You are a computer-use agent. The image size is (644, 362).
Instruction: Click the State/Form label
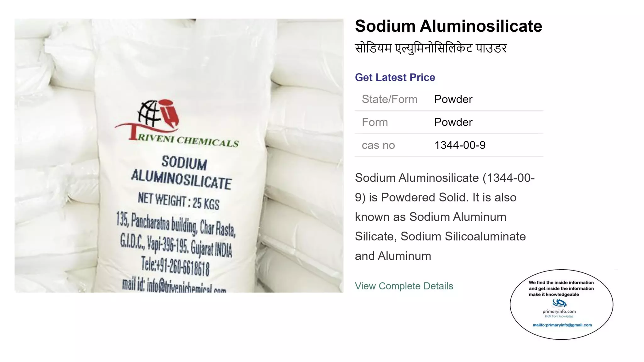390,99
